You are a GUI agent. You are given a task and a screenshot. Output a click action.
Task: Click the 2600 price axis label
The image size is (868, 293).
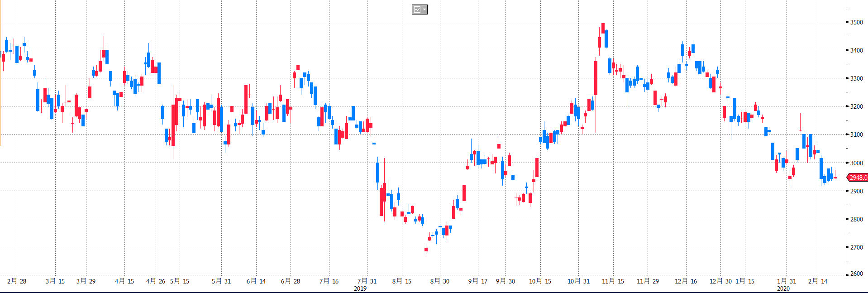856,274
